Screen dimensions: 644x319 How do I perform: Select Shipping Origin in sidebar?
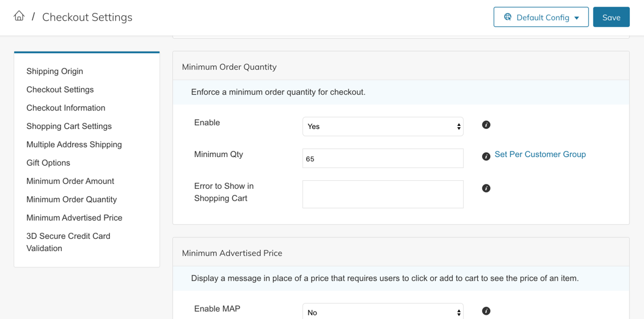coord(54,71)
